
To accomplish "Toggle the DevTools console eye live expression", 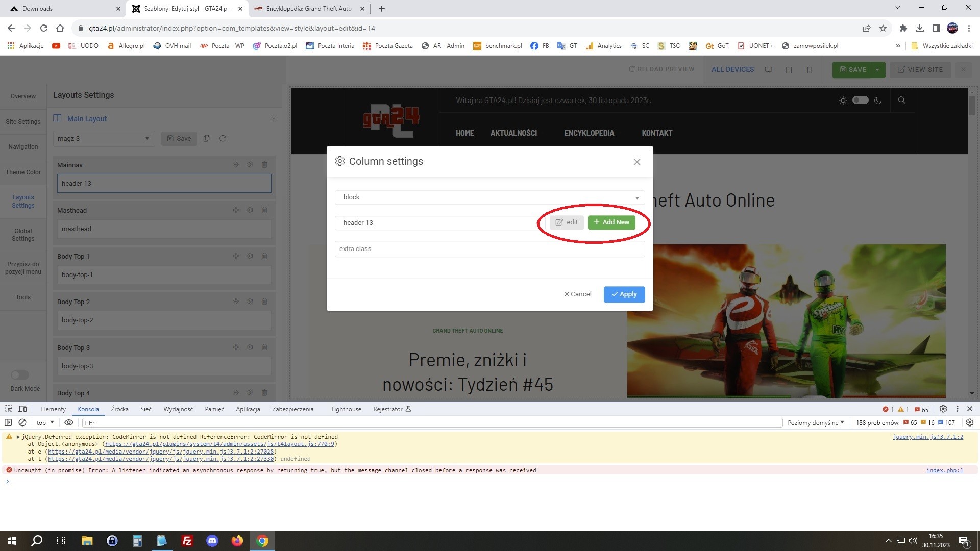I will [69, 422].
